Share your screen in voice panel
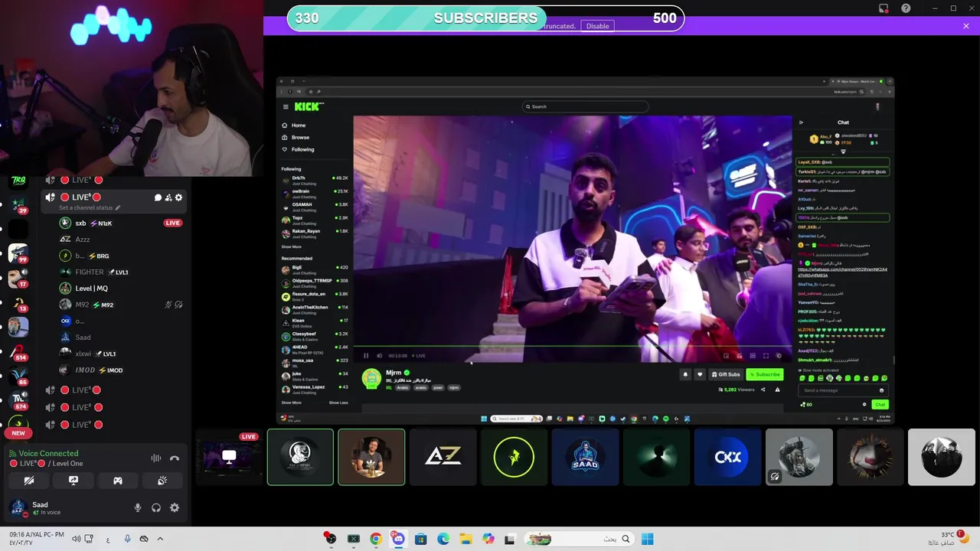The width and height of the screenshot is (980, 551). pyautogui.click(x=73, y=481)
